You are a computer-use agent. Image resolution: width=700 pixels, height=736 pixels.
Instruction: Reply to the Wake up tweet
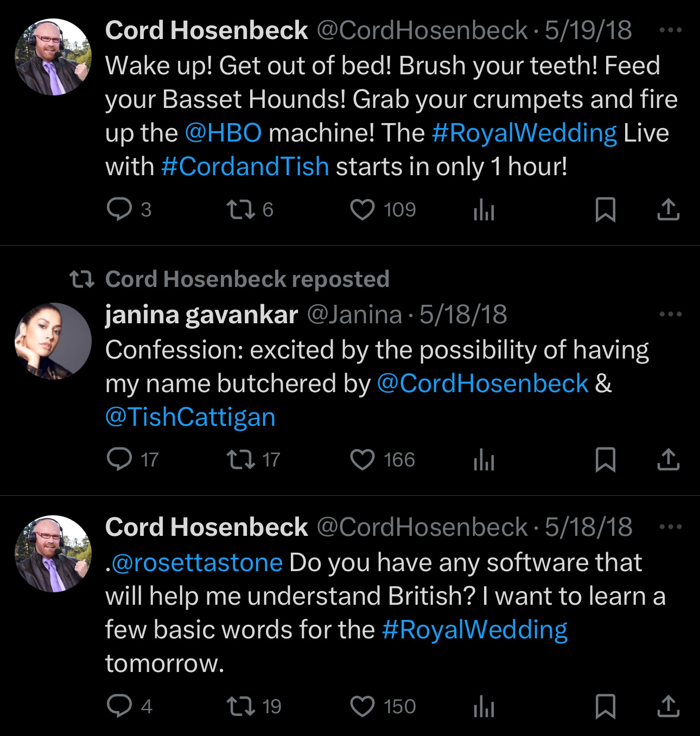coord(119,209)
